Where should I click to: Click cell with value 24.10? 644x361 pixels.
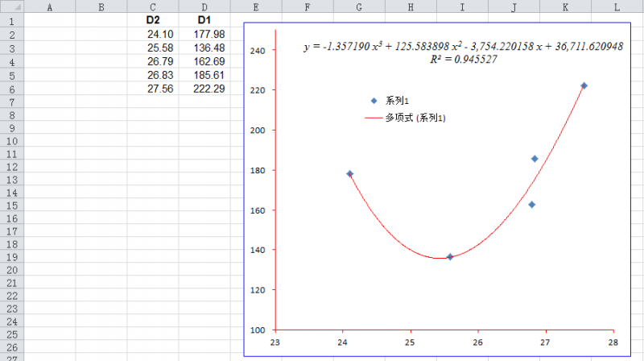[x=153, y=34]
